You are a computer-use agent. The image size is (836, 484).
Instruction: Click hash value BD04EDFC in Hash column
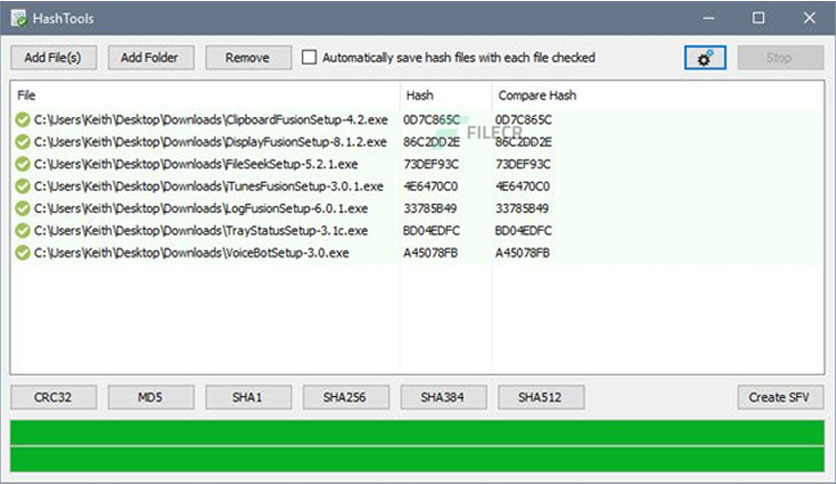(431, 231)
